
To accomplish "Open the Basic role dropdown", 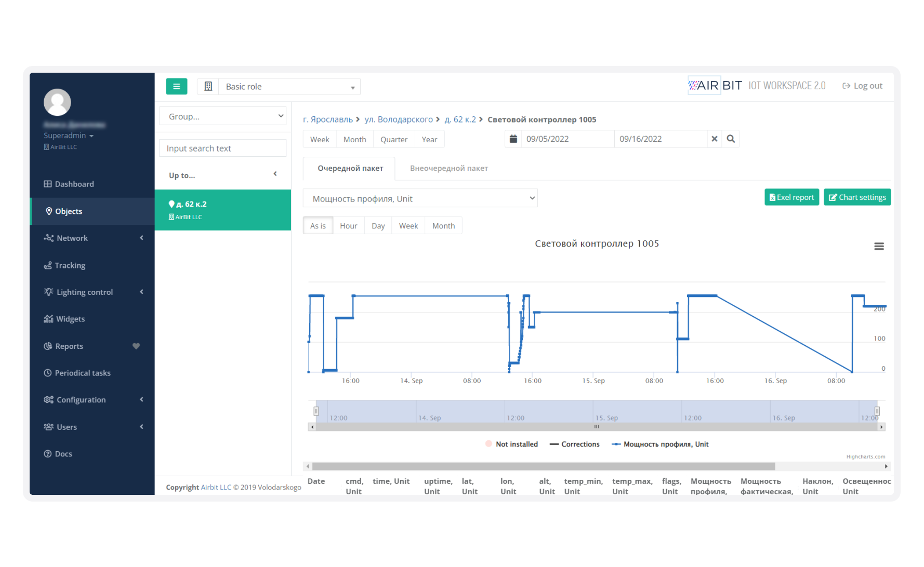I will coord(289,87).
